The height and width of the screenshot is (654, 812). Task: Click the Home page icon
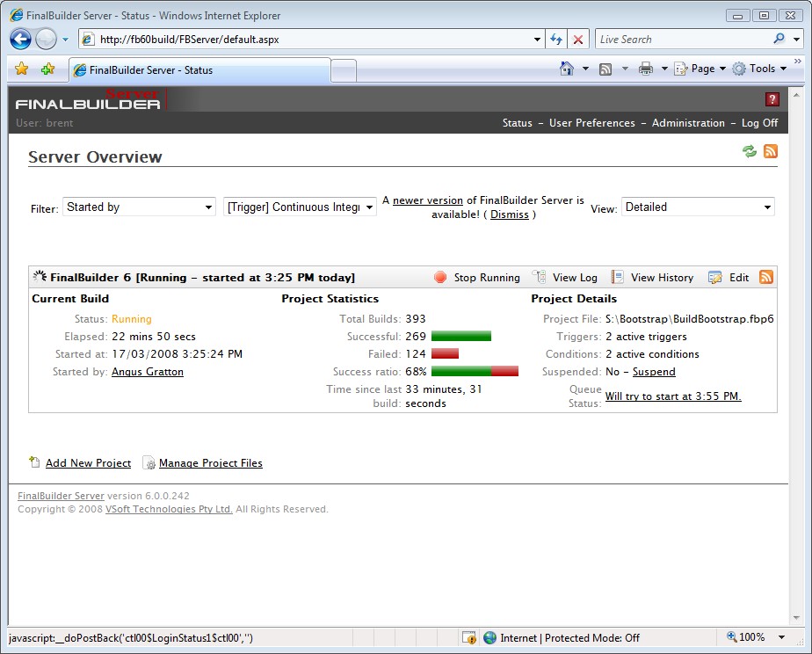coord(567,69)
